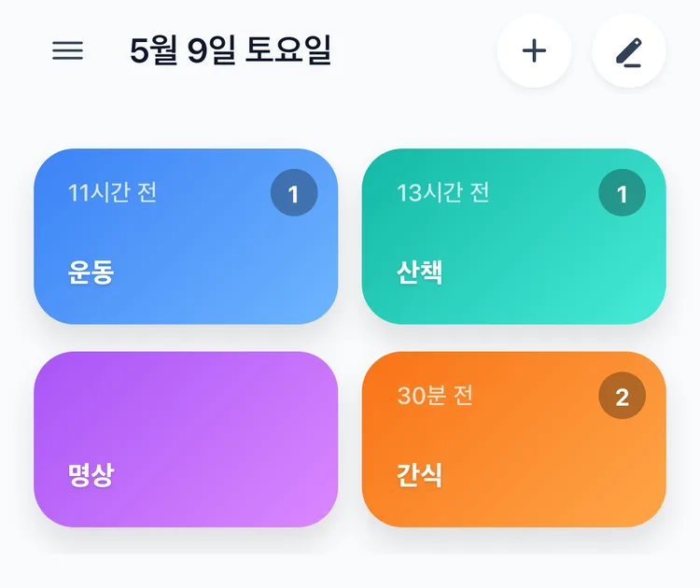Click the 간식 title text
Viewport: 700px width, 588px height.
419,474
